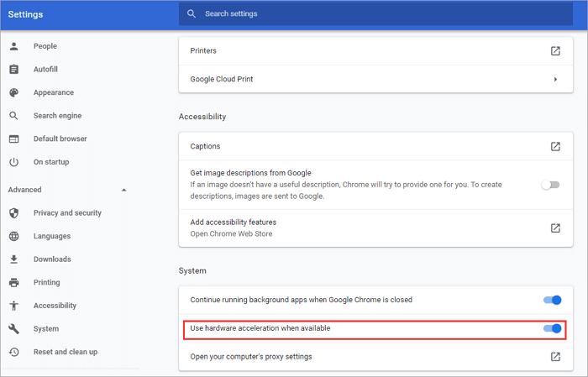Click the Downloads arrow icon in sidebar

point(14,259)
